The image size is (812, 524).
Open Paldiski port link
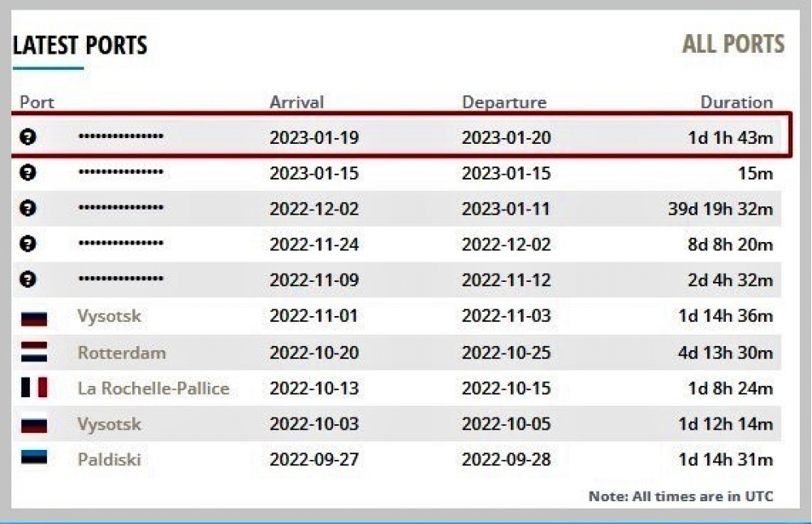click(x=110, y=459)
